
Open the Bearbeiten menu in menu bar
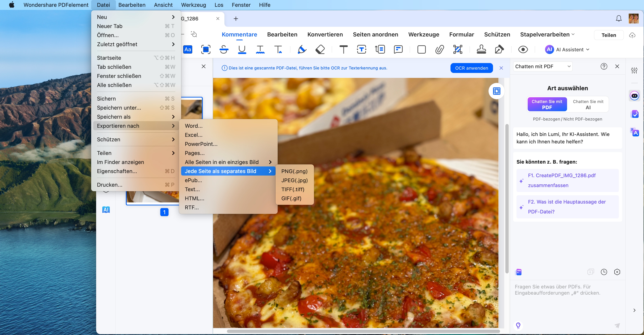(x=132, y=5)
